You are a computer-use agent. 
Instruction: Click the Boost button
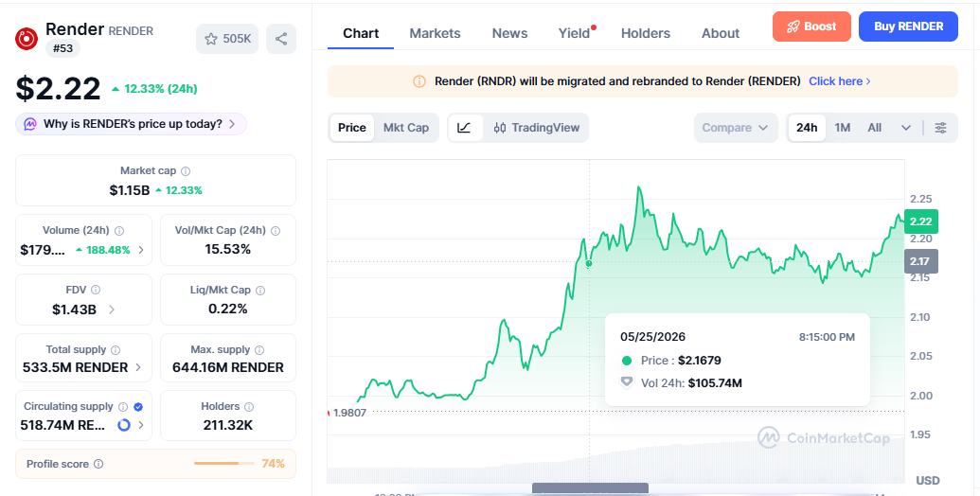(x=811, y=27)
